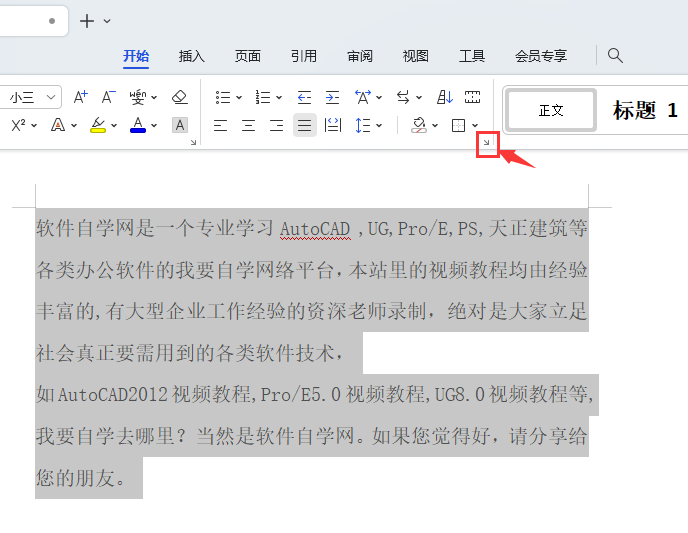The height and width of the screenshot is (533, 688).
Task: Align text right
Action: pos(276,125)
